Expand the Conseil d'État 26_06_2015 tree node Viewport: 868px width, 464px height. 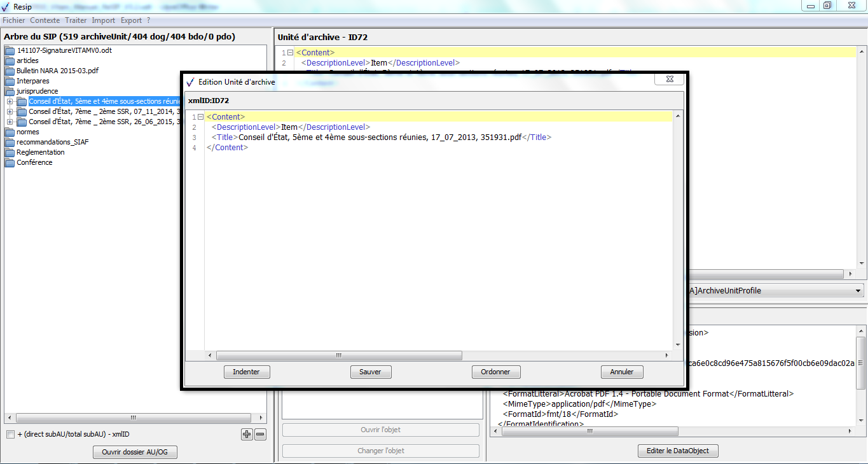(x=10, y=122)
